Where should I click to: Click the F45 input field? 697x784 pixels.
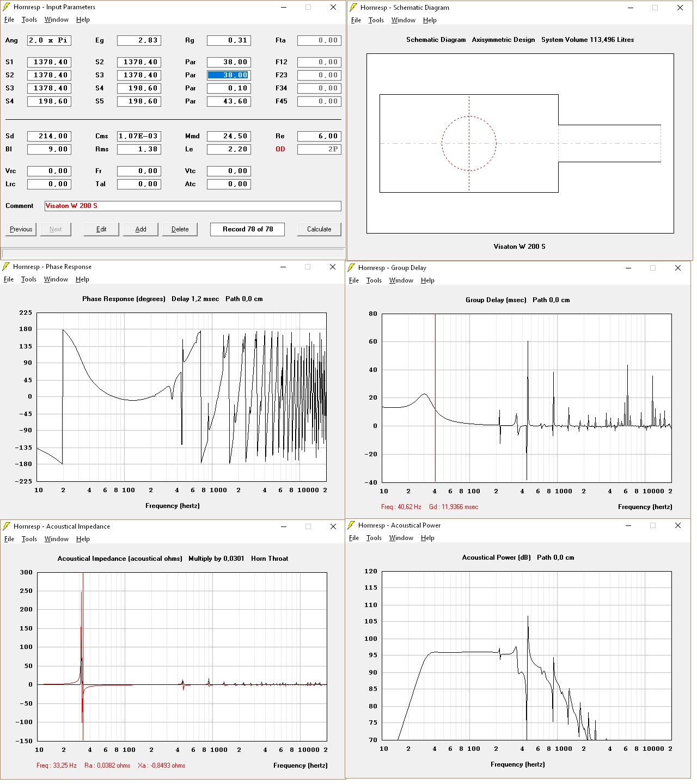[x=319, y=101]
